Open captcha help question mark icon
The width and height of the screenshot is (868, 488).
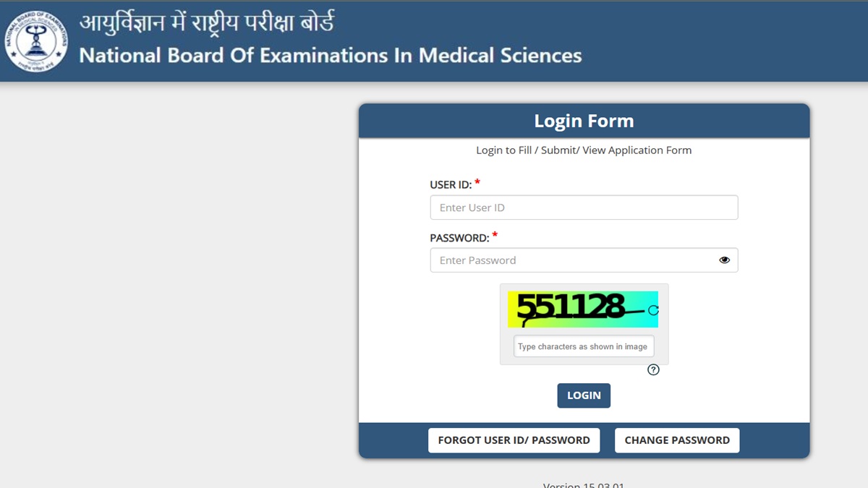point(653,370)
